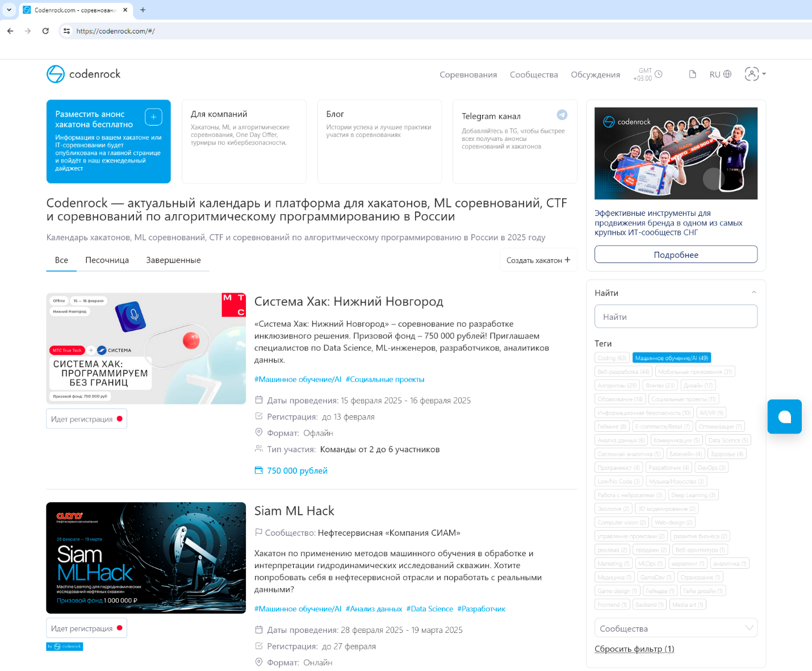
Task: Close the Codenrock.com browser tab
Action: [125, 10]
